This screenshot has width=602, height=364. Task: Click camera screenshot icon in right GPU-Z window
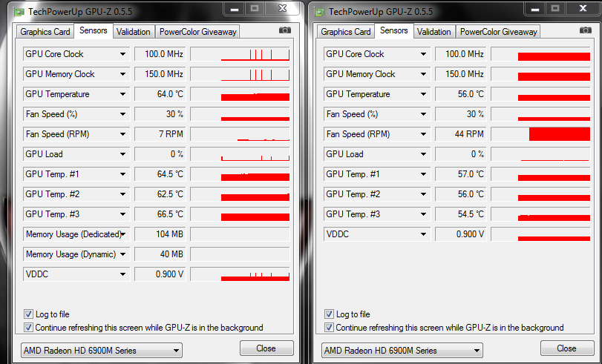[586, 30]
